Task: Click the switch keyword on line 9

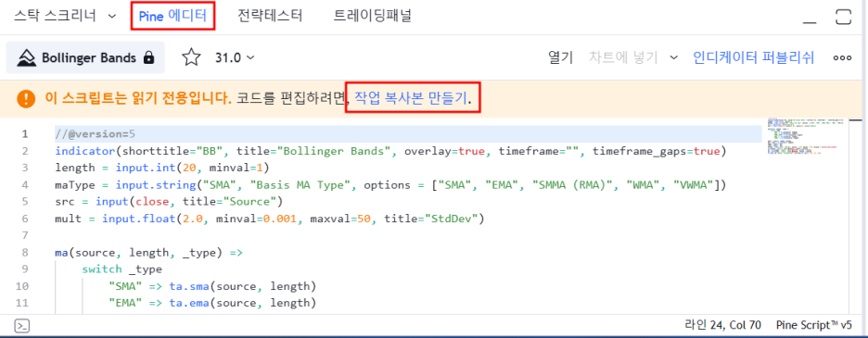Action: (101, 270)
